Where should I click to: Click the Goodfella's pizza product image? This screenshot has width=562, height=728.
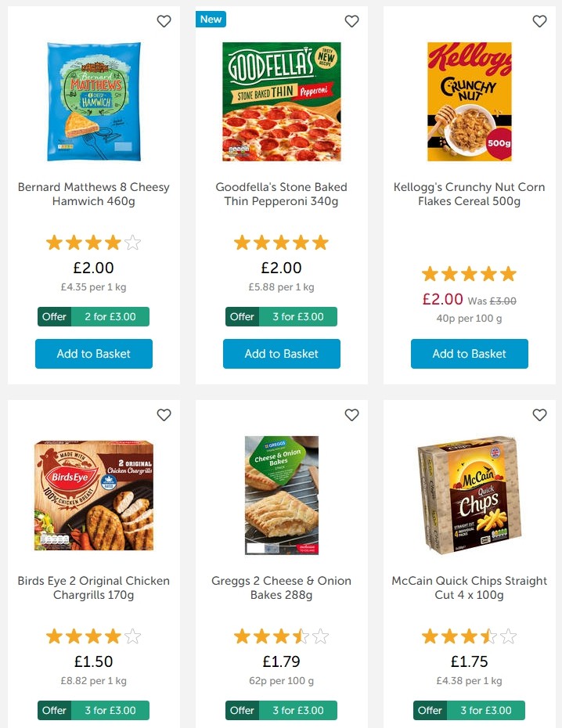pyautogui.click(x=281, y=102)
